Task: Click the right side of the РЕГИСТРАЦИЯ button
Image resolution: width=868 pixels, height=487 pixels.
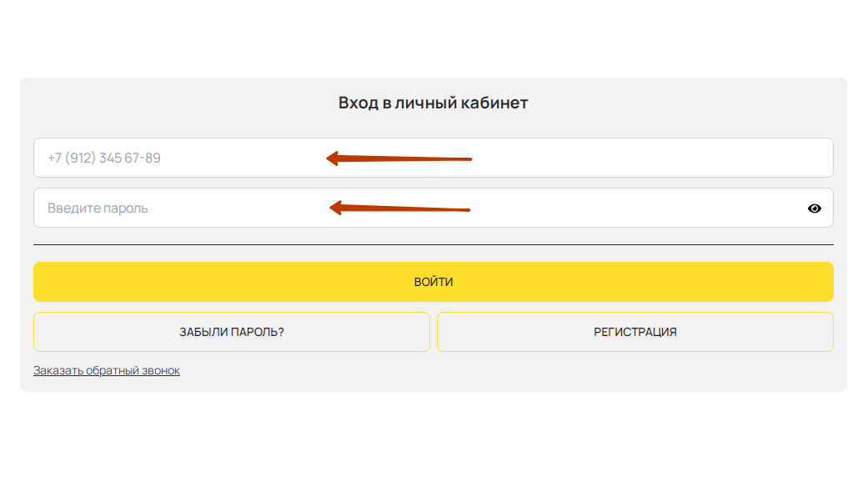Action: (792, 331)
